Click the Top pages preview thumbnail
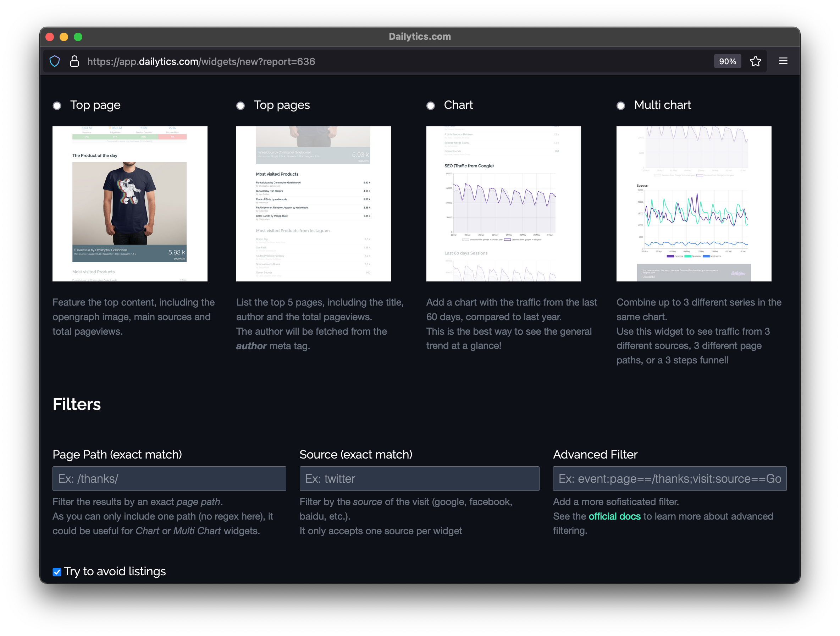 [x=313, y=204]
